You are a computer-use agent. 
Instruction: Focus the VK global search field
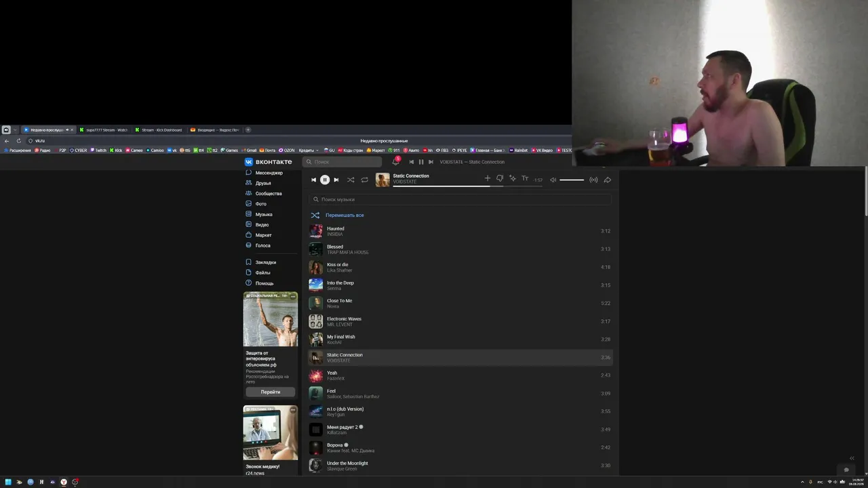coord(342,162)
